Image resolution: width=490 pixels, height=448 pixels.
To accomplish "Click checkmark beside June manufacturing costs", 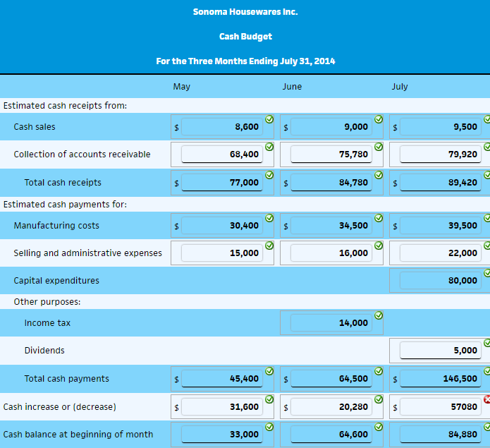I will (x=379, y=217).
